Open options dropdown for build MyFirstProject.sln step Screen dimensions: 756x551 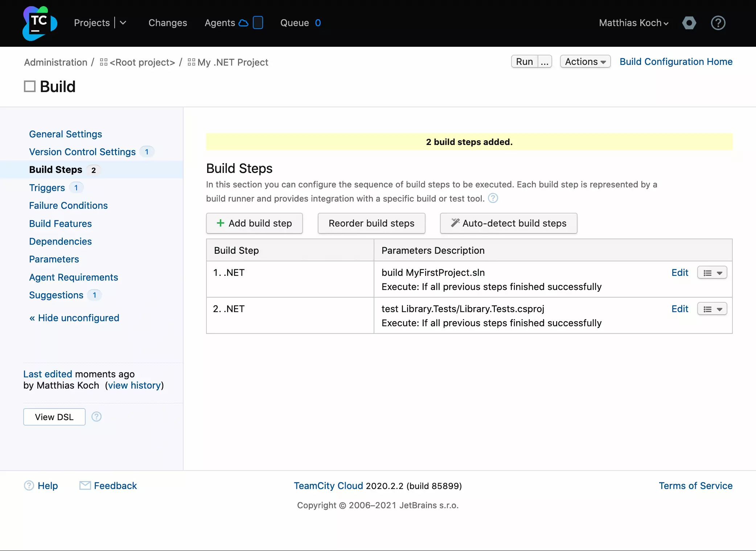pos(712,273)
